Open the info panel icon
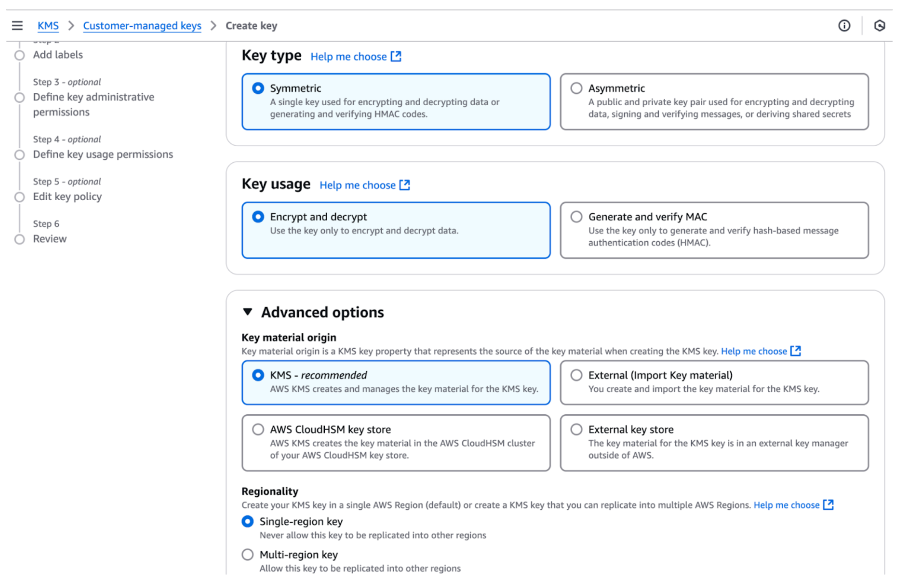The image size is (897, 588). point(844,25)
